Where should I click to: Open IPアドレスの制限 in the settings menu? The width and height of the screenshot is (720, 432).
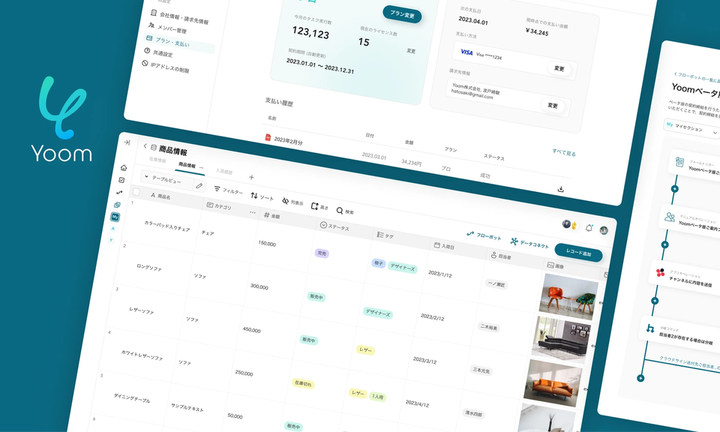click(165, 67)
